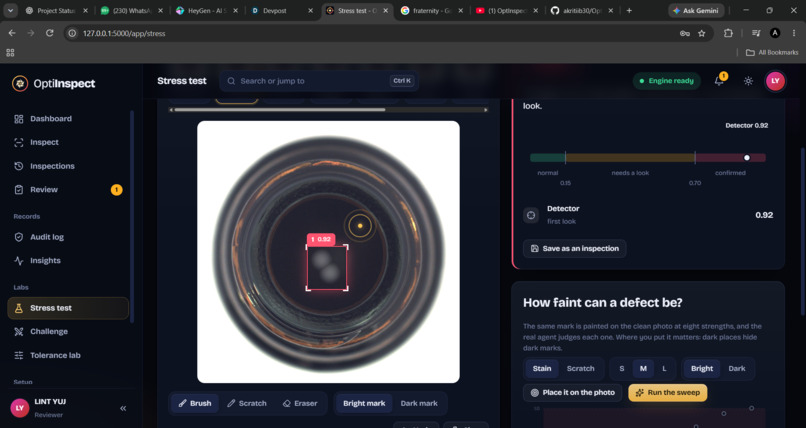
Task: Open the tab search dropdown
Action: click(x=10, y=10)
